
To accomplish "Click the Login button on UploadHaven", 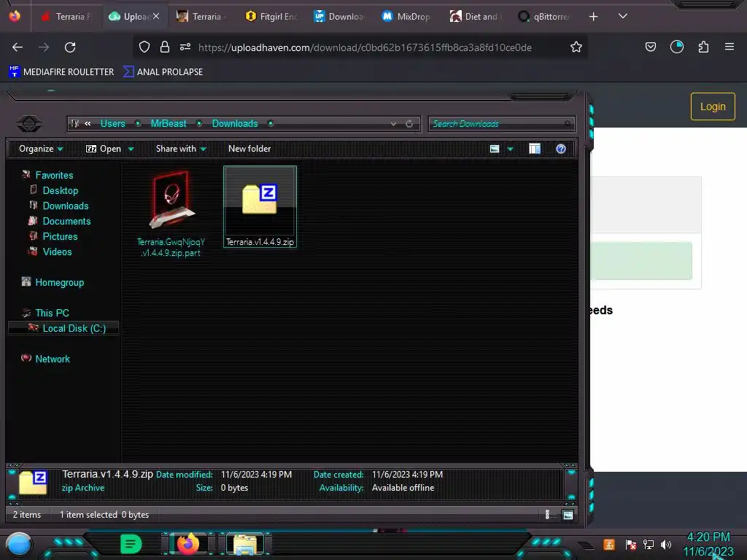I will click(x=713, y=106).
